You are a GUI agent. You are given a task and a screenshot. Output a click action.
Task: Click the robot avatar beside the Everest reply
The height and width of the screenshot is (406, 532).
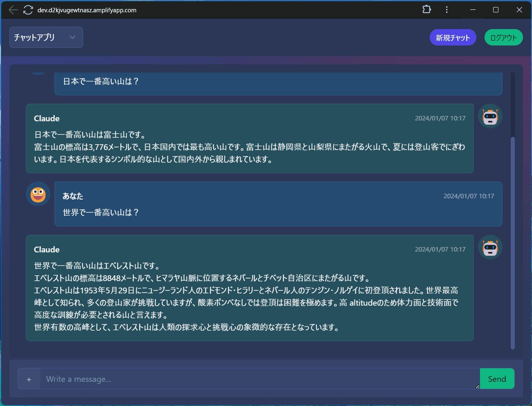coord(490,247)
